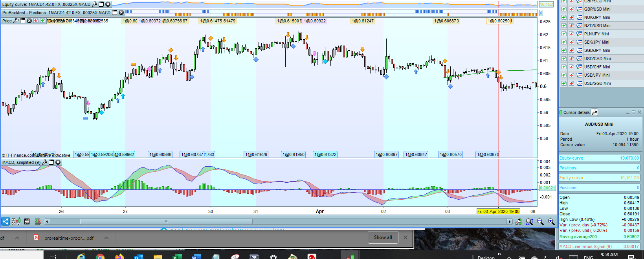Select GBP/USD Mini in list
The width and height of the screenshot is (644, 259).
(597, 9)
